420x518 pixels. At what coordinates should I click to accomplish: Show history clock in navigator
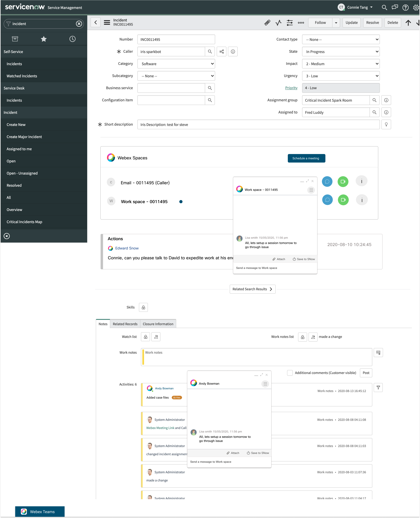(x=72, y=39)
